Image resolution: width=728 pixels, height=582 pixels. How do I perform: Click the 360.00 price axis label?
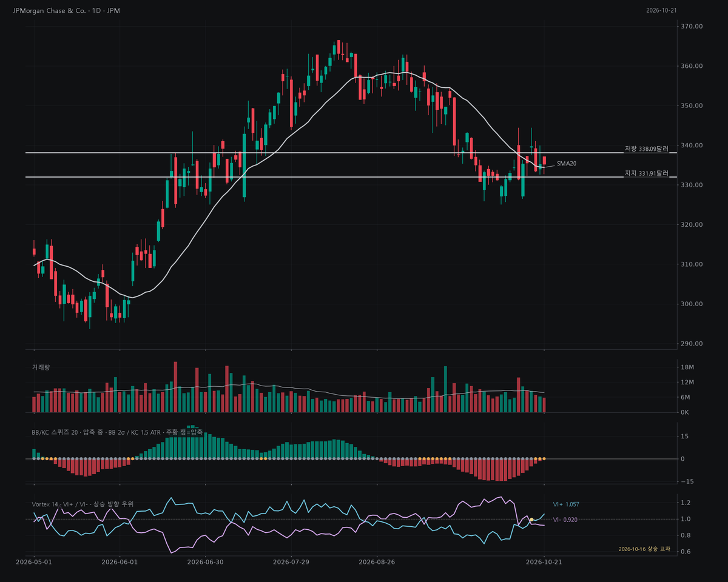coord(692,66)
